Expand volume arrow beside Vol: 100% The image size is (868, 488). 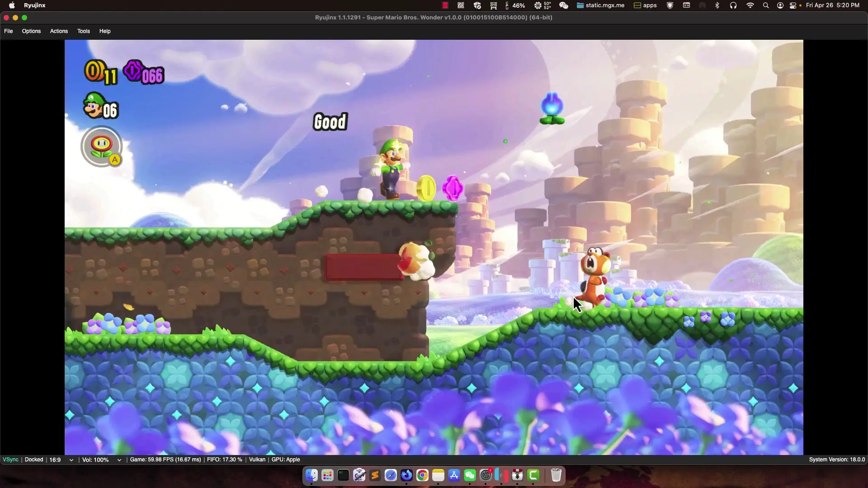(119, 460)
